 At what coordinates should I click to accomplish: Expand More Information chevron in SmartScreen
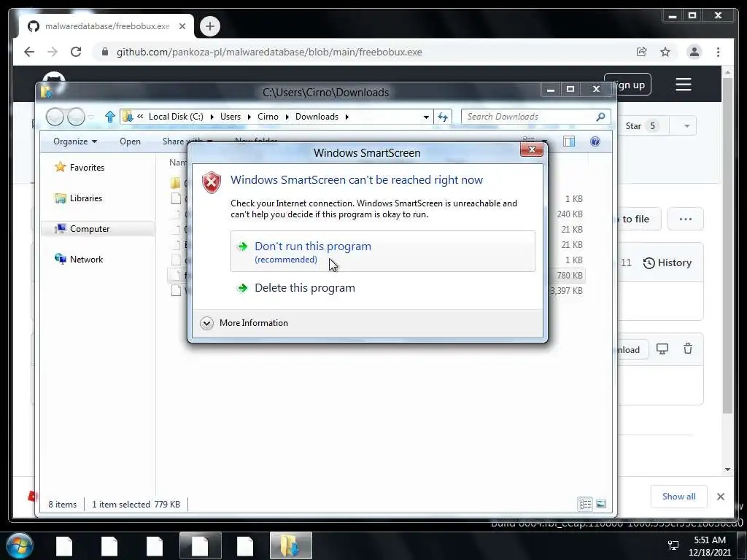(206, 323)
